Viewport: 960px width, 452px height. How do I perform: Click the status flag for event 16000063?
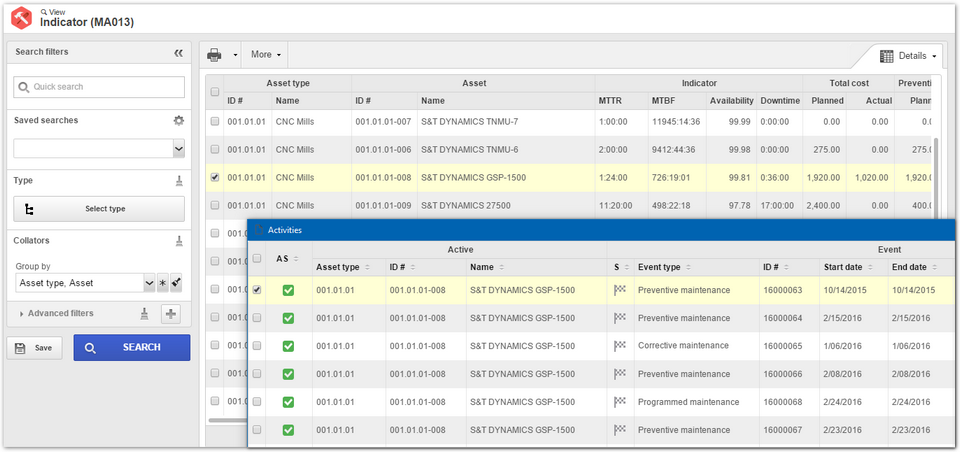(x=620, y=290)
